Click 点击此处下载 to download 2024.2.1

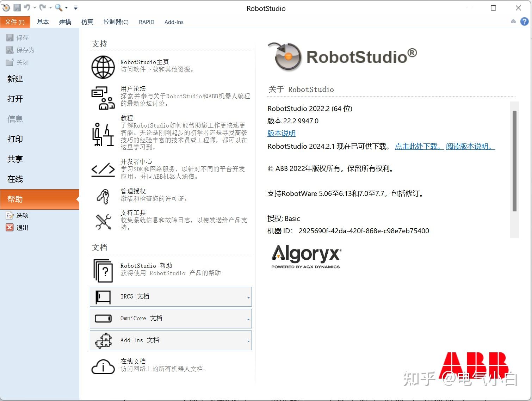tap(417, 147)
